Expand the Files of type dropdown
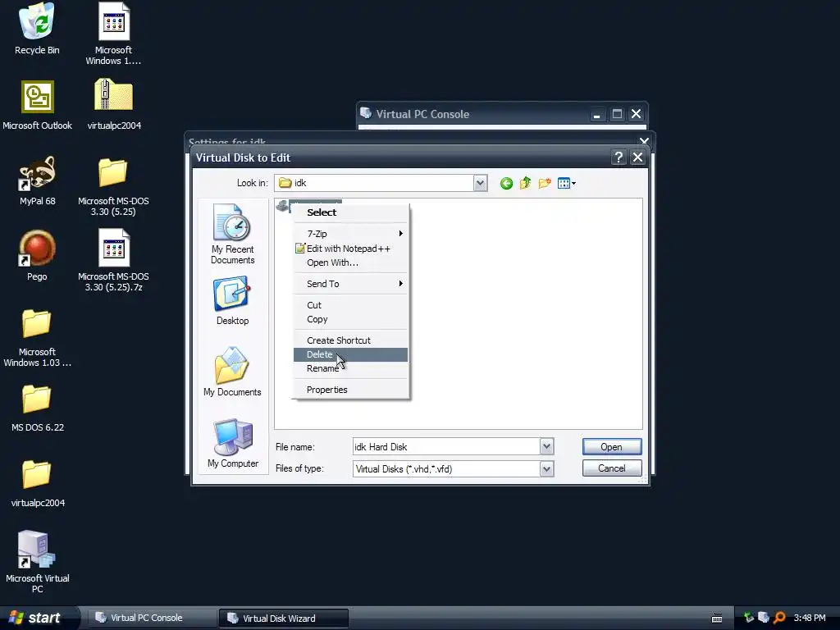This screenshot has height=630, width=840. [x=546, y=468]
